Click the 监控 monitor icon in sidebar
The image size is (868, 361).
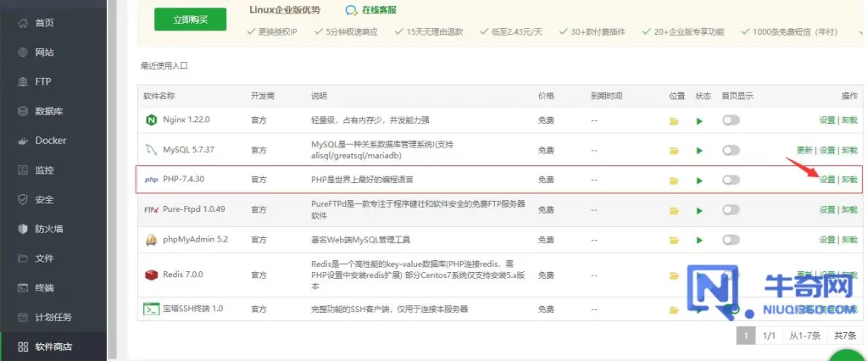[x=23, y=170]
